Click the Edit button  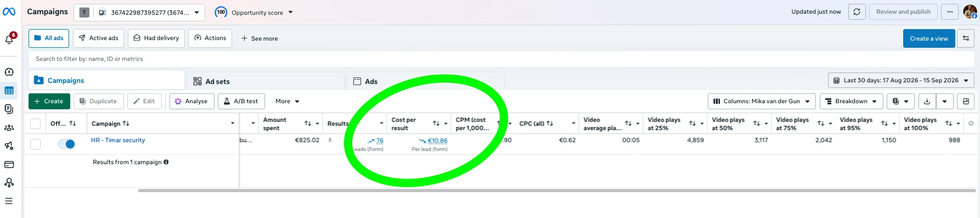[x=144, y=101]
